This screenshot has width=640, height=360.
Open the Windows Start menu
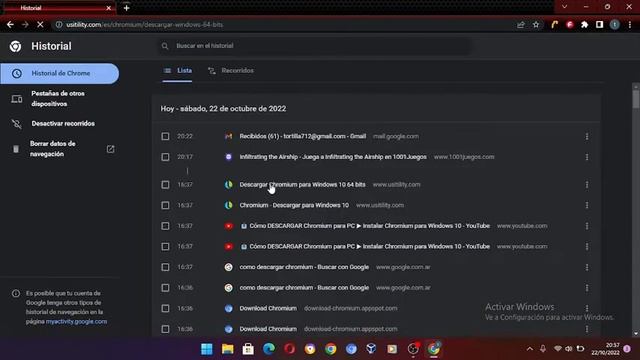[207, 349]
